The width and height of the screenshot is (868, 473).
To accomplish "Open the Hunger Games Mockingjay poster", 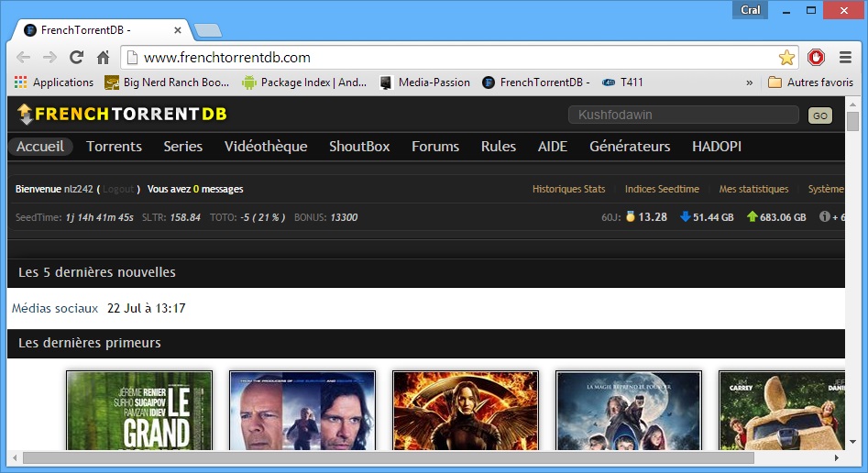I will [x=466, y=411].
